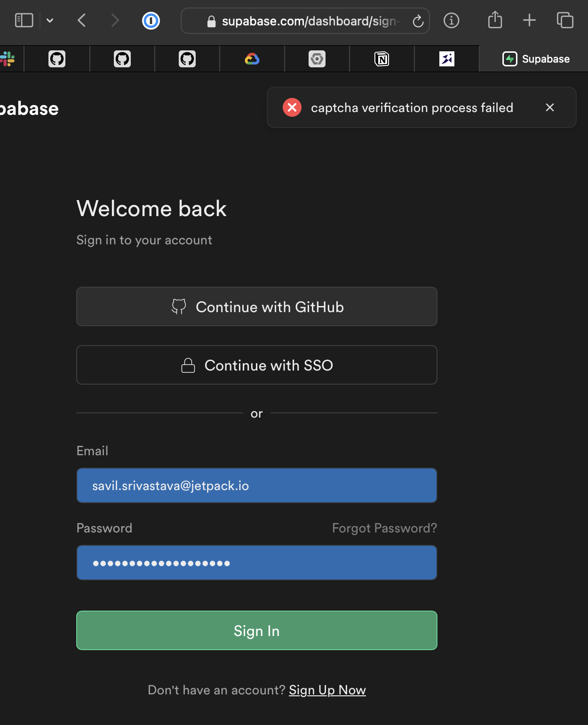Dismiss the captcha verification failed notification
Screen dimensions: 588x725
click(x=550, y=107)
